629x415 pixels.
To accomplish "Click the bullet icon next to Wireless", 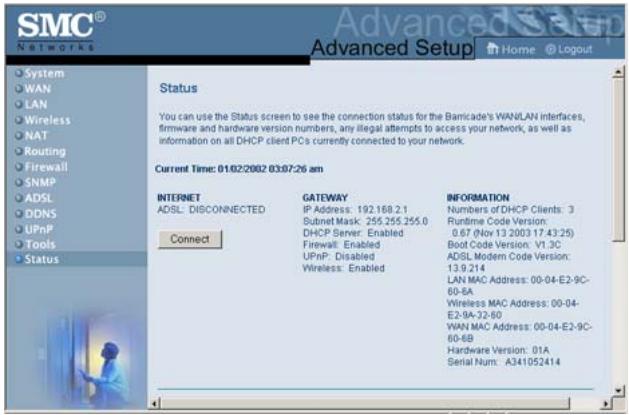I will [x=19, y=120].
